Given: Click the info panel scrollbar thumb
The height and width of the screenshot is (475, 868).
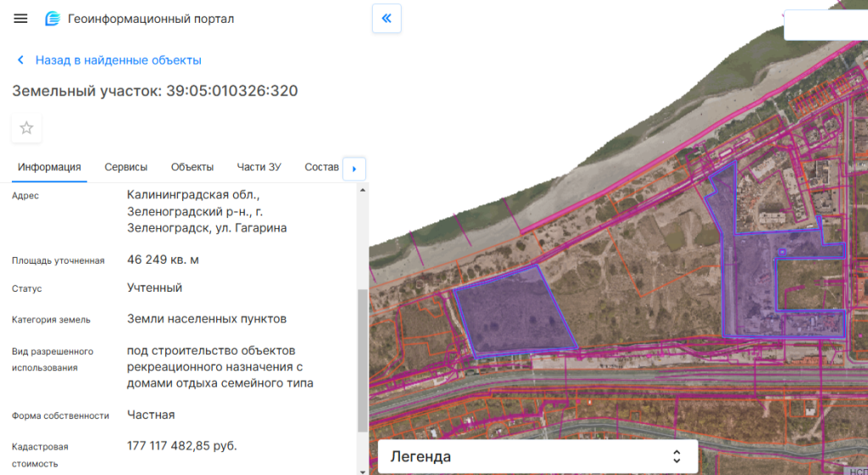Looking at the screenshot, I should 363,360.
